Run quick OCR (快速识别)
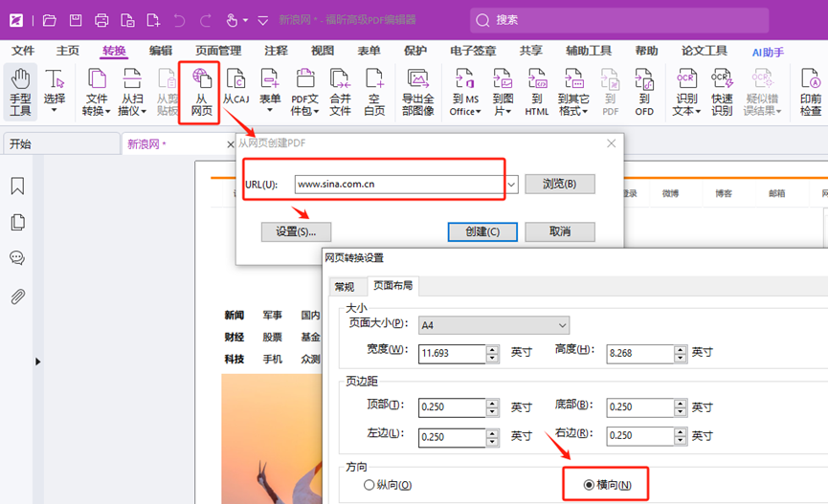 [722, 92]
